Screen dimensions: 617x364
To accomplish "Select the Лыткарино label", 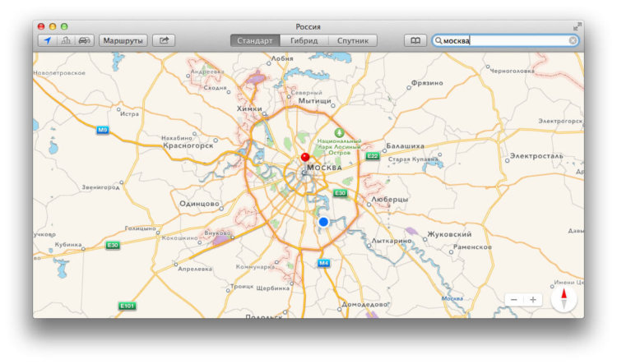I will 391,241.
